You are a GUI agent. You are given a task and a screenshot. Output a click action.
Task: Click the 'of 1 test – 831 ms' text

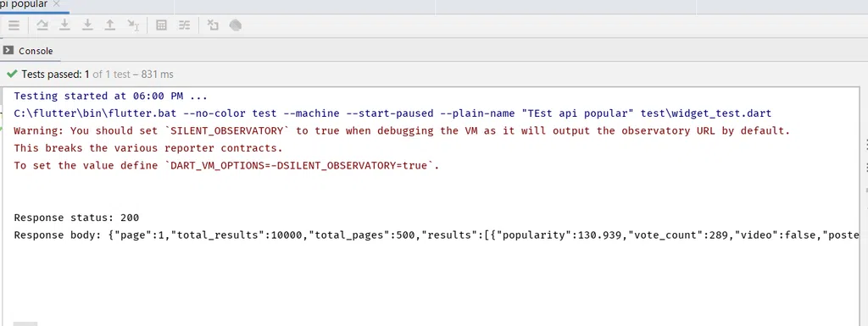coord(133,74)
